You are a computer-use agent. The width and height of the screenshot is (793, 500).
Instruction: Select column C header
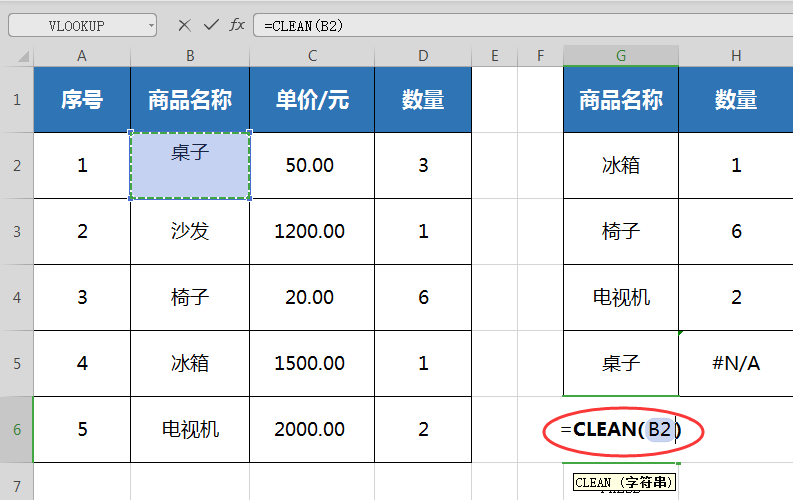(x=312, y=56)
